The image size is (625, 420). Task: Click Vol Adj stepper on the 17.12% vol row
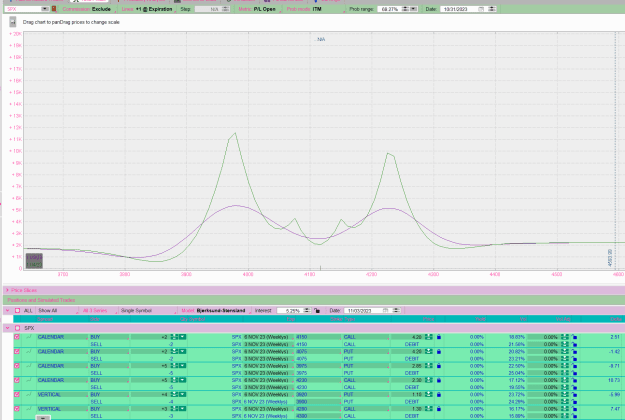(x=565, y=380)
